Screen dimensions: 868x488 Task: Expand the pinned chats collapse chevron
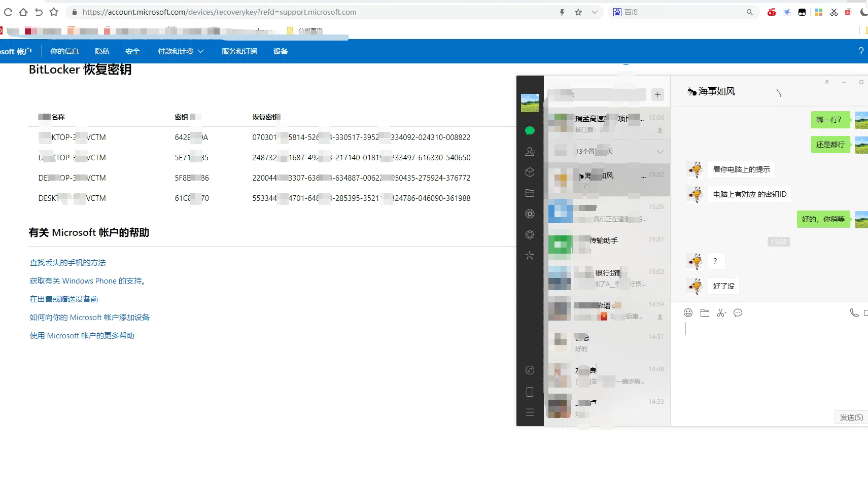pyautogui.click(x=660, y=152)
